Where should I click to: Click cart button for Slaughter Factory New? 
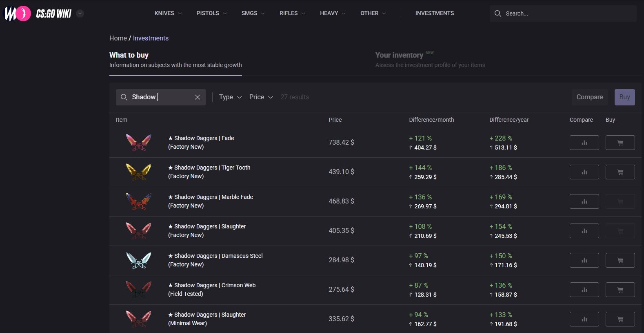[x=620, y=231]
